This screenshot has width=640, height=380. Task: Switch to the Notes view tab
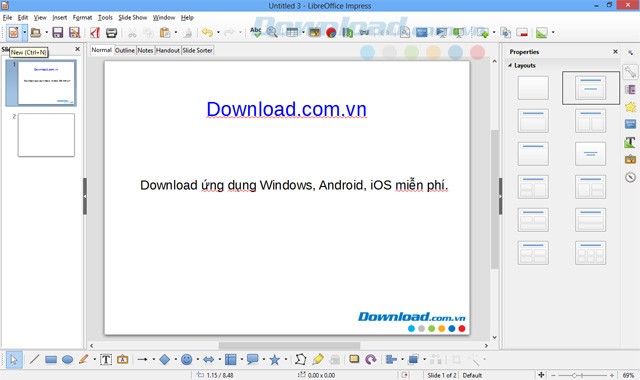pyautogui.click(x=145, y=50)
